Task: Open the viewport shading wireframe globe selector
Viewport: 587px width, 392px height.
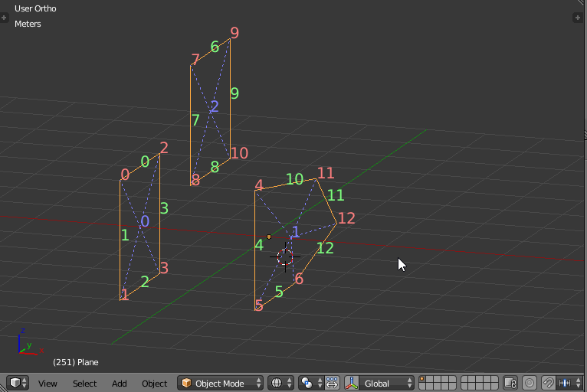Action: click(x=280, y=383)
